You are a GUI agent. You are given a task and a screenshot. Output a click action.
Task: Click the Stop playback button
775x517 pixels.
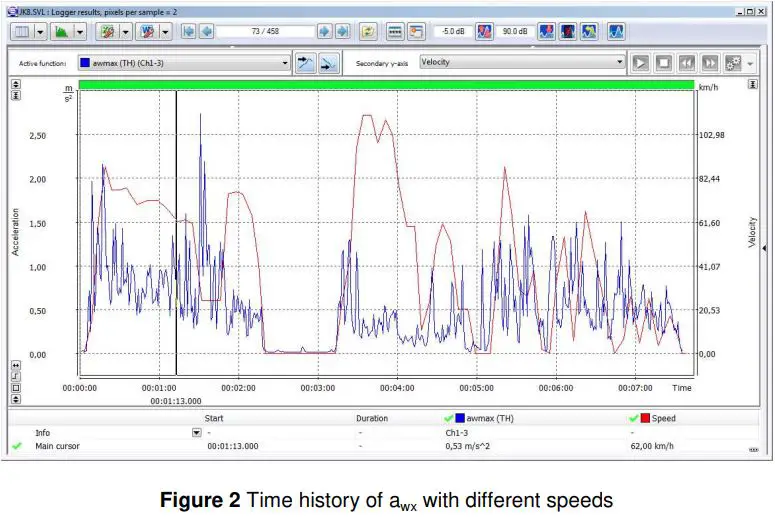[x=663, y=63]
